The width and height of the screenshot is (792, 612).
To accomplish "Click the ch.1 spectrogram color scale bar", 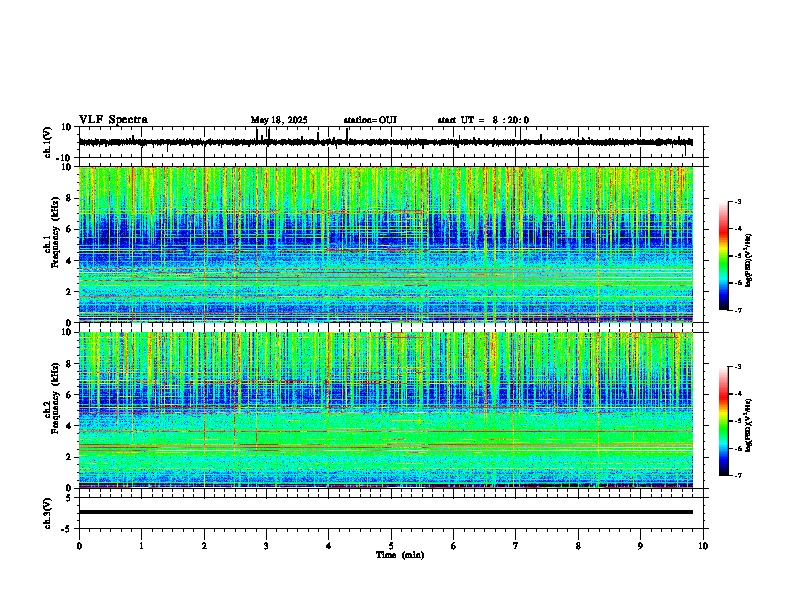I will [723, 256].
